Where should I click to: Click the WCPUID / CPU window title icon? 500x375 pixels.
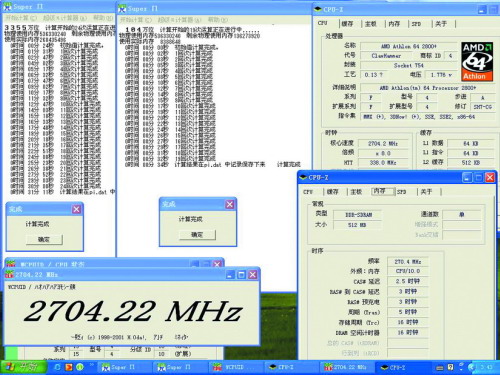click(x=11, y=264)
